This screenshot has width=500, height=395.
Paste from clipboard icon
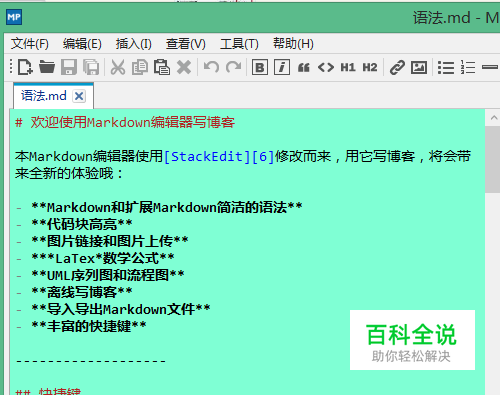coord(162,67)
